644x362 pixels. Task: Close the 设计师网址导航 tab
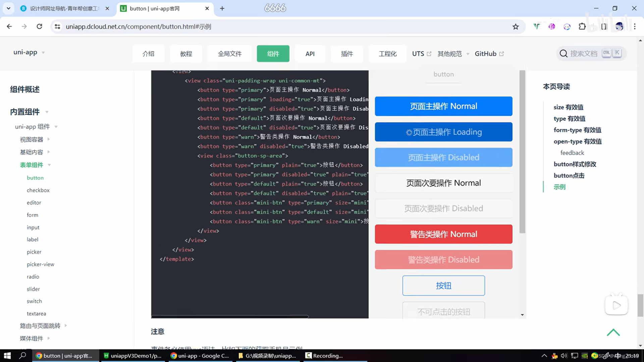tap(107, 8)
